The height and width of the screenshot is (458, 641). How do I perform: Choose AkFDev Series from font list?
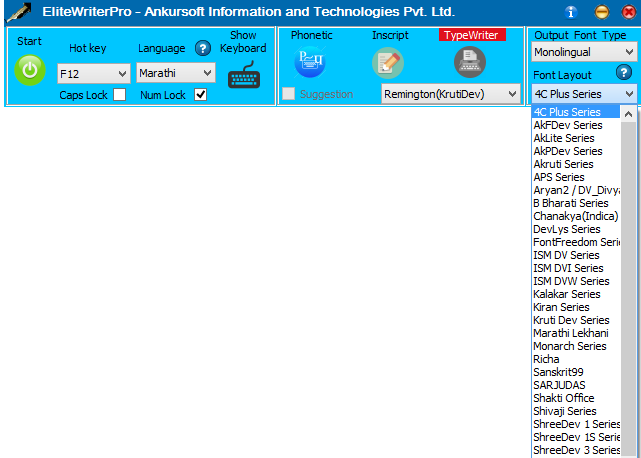[576, 125]
